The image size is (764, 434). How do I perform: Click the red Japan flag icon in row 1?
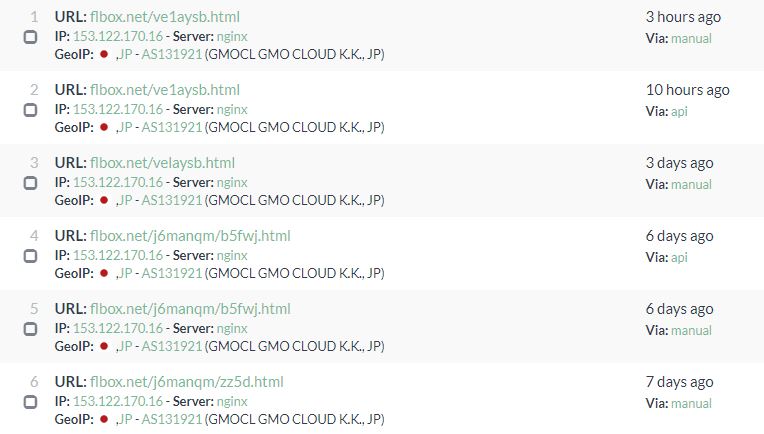point(104,54)
